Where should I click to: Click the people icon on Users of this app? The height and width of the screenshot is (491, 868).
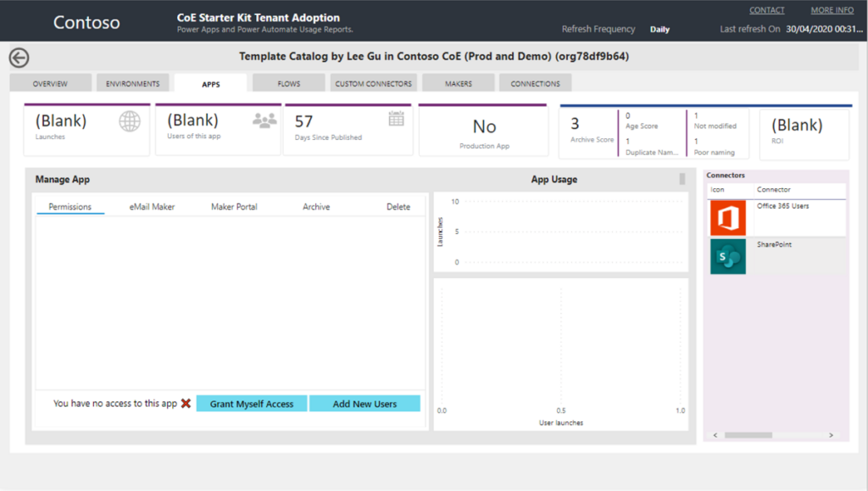(264, 120)
